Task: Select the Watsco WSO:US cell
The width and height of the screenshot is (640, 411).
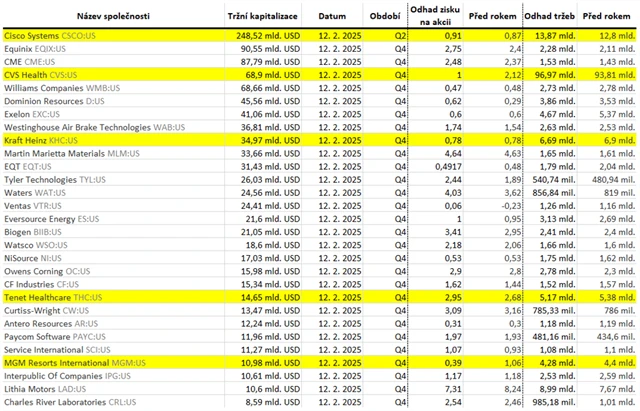Action: pos(36,245)
